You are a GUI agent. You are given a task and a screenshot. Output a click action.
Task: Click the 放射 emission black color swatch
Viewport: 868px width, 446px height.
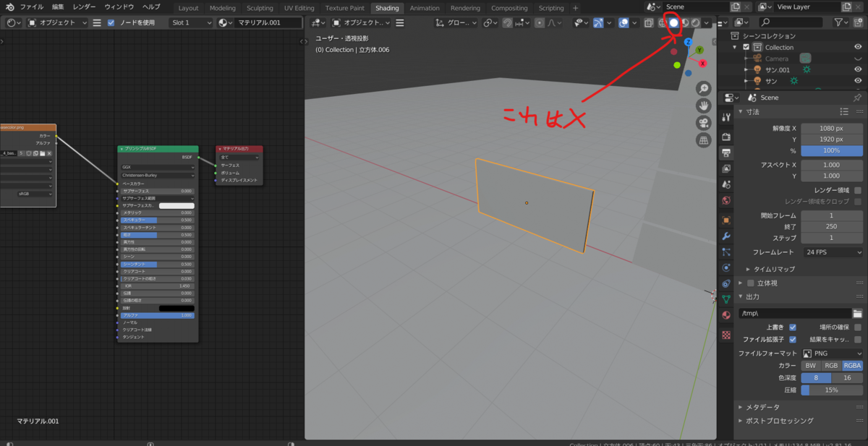click(x=177, y=308)
